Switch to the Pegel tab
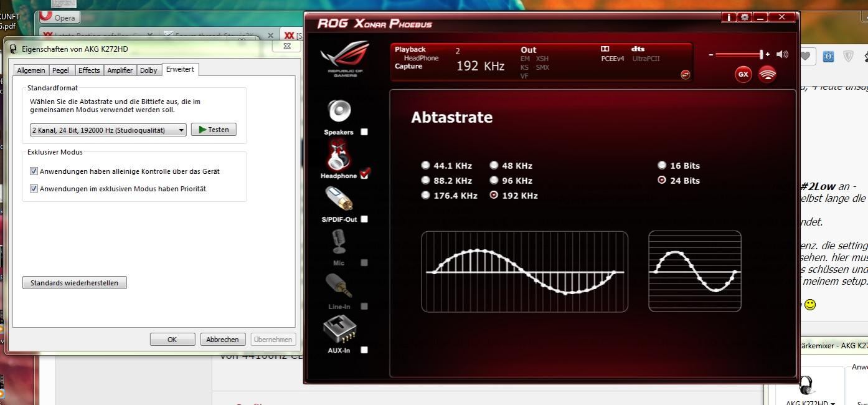The image size is (868, 405). (x=60, y=70)
